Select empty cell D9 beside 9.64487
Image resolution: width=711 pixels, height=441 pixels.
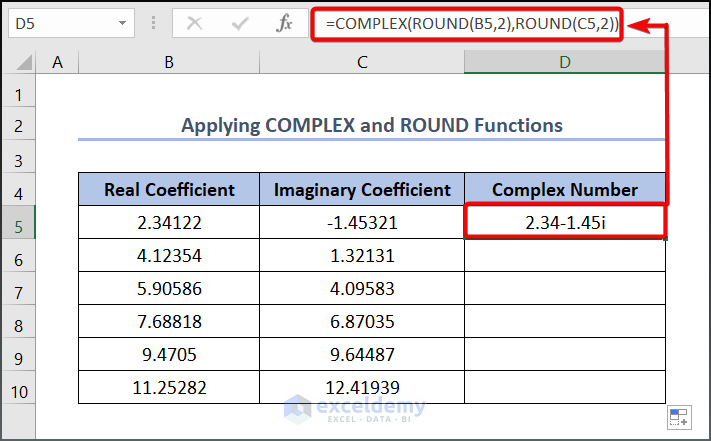[x=565, y=354]
